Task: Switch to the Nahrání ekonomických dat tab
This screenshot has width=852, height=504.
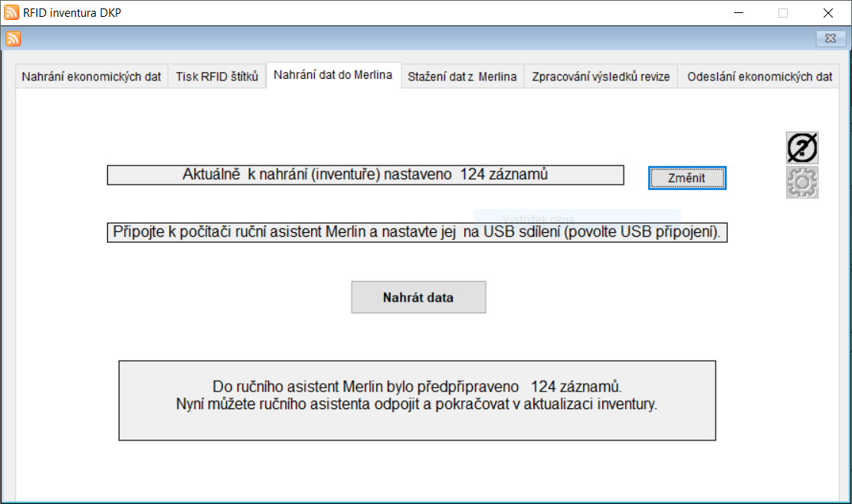Action: click(x=91, y=77)
